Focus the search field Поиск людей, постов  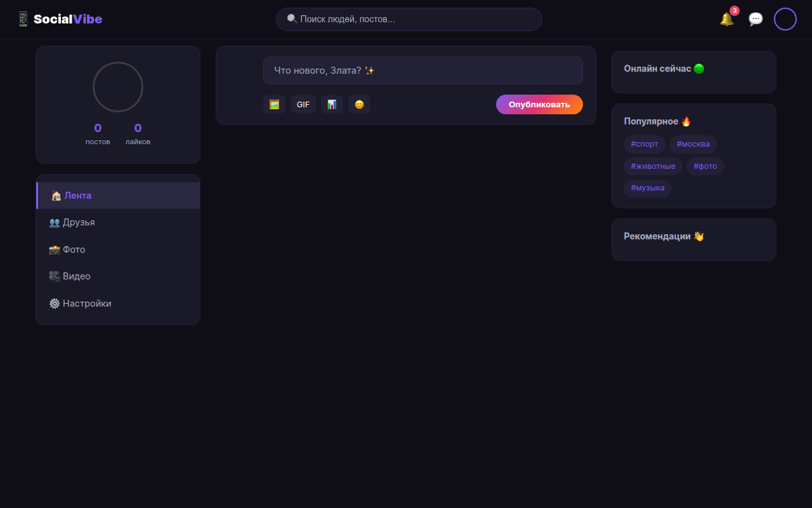point(409,19)
